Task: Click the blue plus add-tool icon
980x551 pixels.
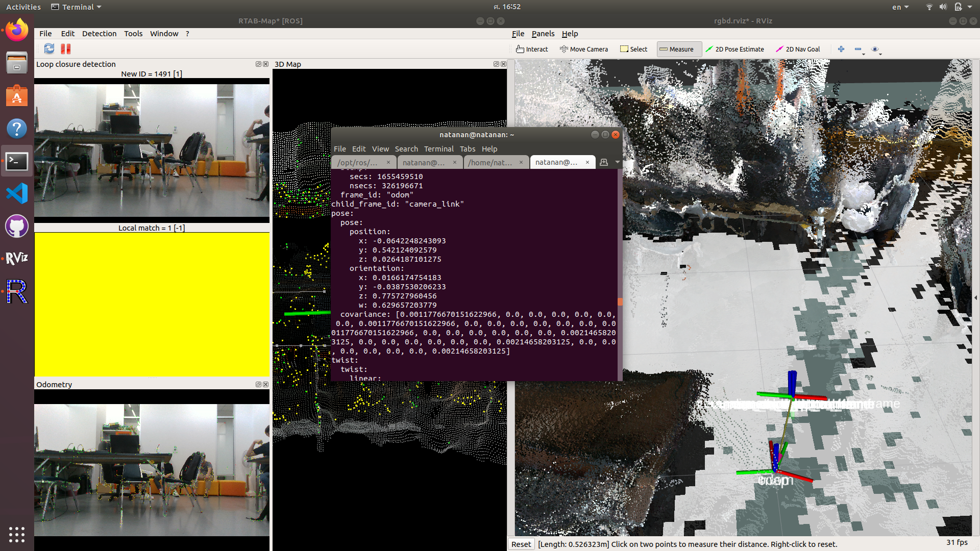Action: 841,49
